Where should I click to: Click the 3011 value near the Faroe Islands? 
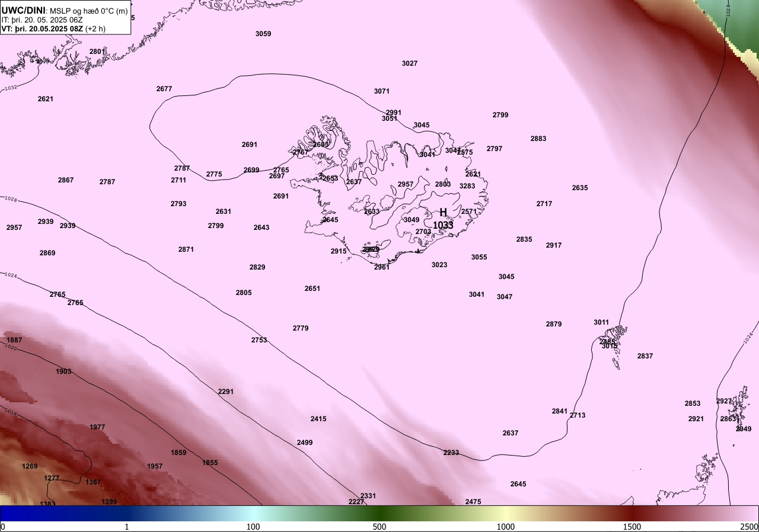[601, 322]
